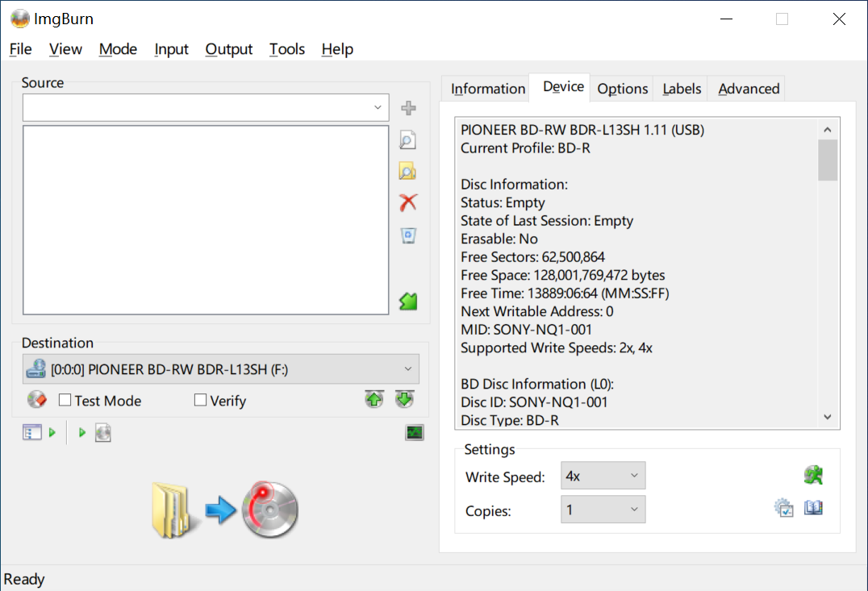Click the device info scrollbar down arrow
This screenshot has height=591, width=868.
click(828, 417)
